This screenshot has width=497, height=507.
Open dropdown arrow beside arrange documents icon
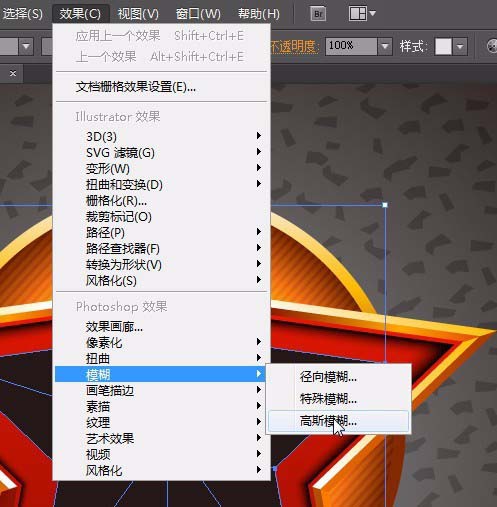point(373,14)
